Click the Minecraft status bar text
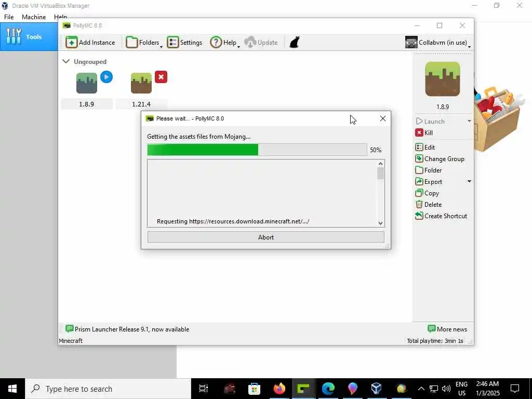Image resolution: width=532 pixels, height=399 pixels. pos(71,341)
